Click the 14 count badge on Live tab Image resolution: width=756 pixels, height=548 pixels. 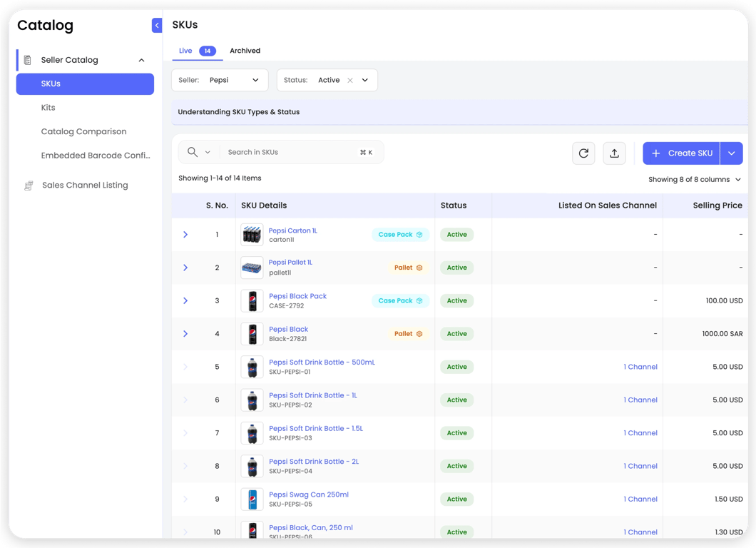coord(208,51)
